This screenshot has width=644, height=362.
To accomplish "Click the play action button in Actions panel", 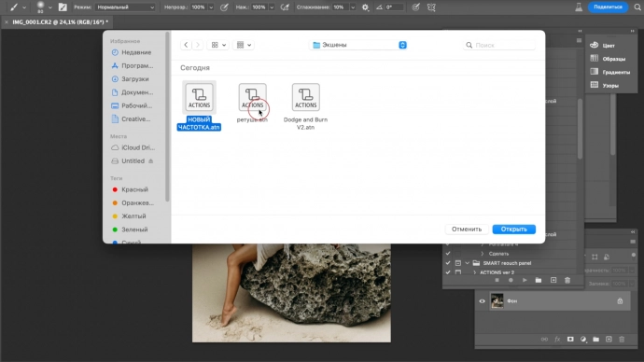I will (x=525, y=280).
